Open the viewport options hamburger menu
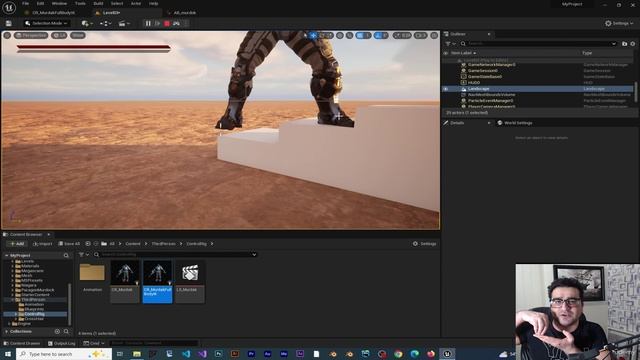The width and height of the screenshot is (640, 360). coord(7,36)
